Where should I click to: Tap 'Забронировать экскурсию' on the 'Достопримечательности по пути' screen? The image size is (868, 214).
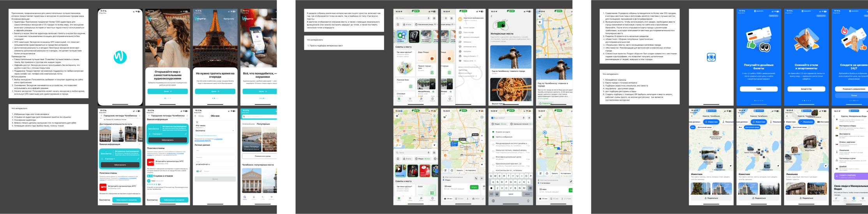tap(127, 200)
